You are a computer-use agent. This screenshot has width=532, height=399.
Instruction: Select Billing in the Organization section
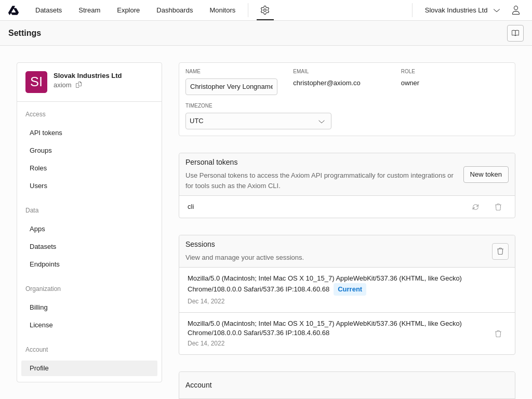[38, 307]
